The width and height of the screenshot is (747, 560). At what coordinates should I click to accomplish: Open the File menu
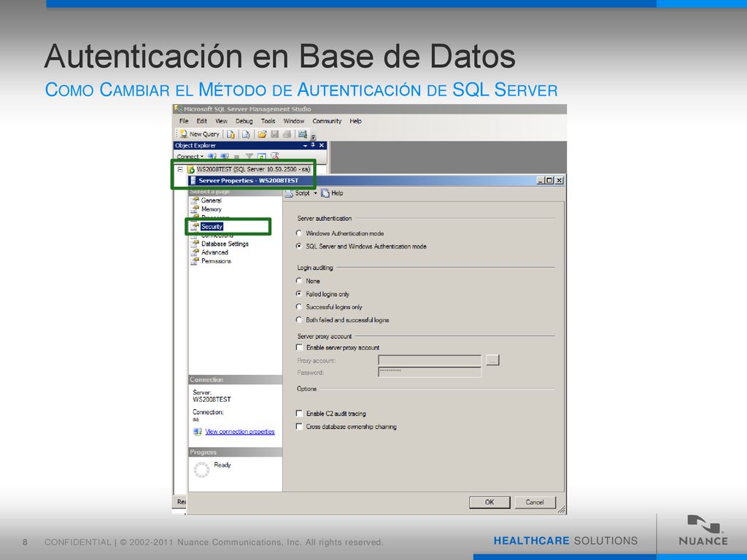click(184, 121)
